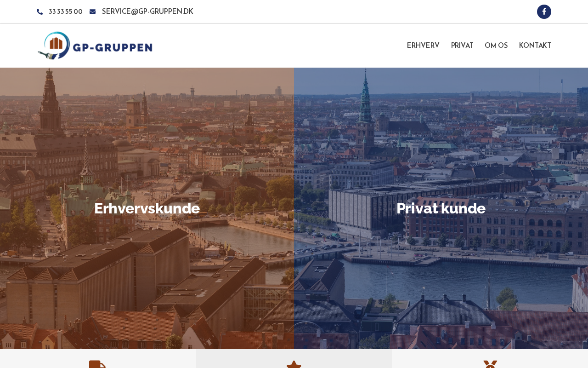588x368 pixels.
Task: Click the GP-GRUPPEN text in logo
Action: (113, 47)
